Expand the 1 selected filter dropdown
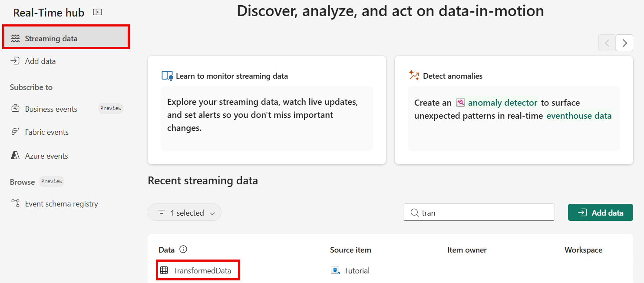 click(x=185, y=213)
